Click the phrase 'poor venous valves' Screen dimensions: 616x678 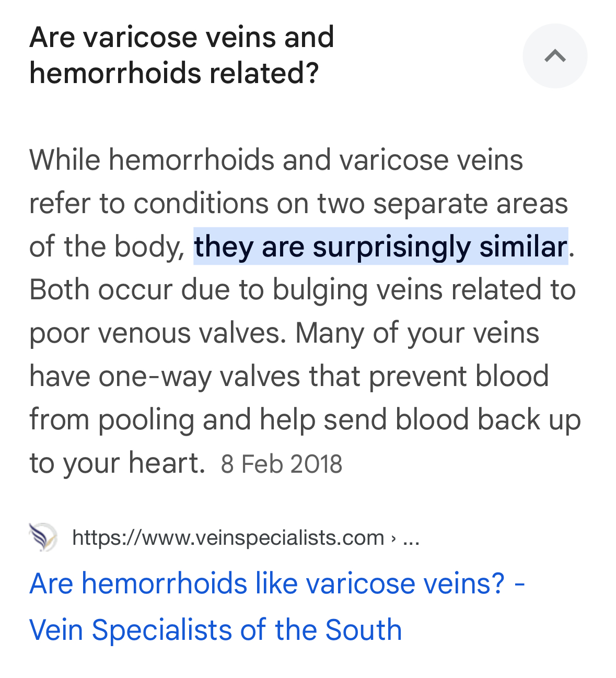click(157, 333)
